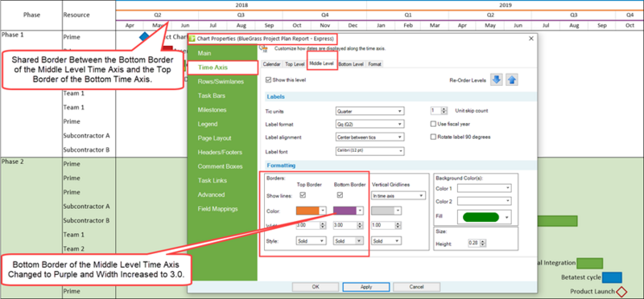Select the blue milestone diamond in Phase 1 row

coord(145,37)
